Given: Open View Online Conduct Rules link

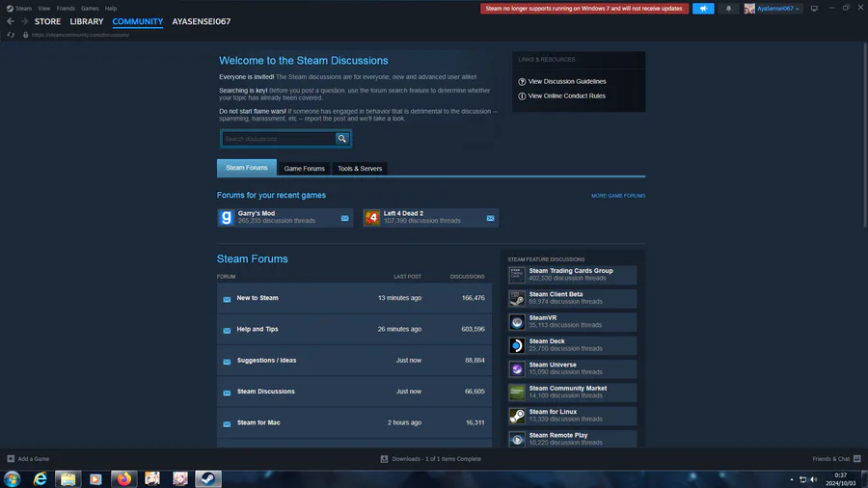Looking at the screenshot, I should tap(566, 95).
